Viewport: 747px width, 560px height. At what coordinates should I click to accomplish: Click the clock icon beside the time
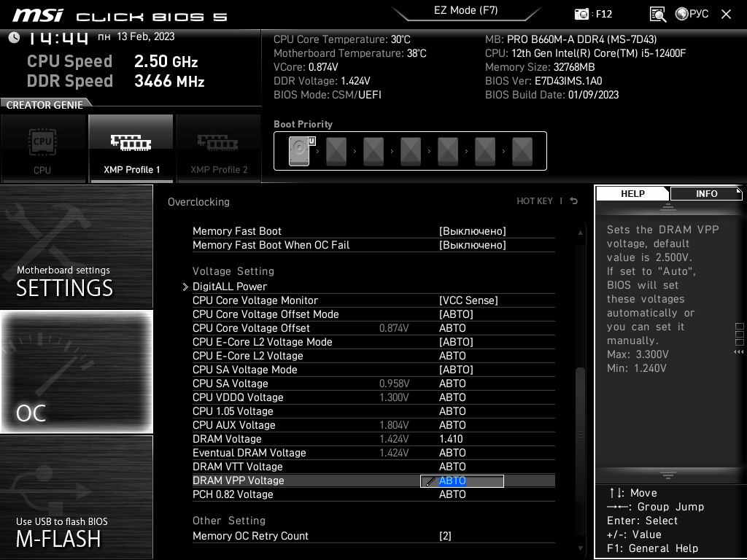click(x=14, y=37)
